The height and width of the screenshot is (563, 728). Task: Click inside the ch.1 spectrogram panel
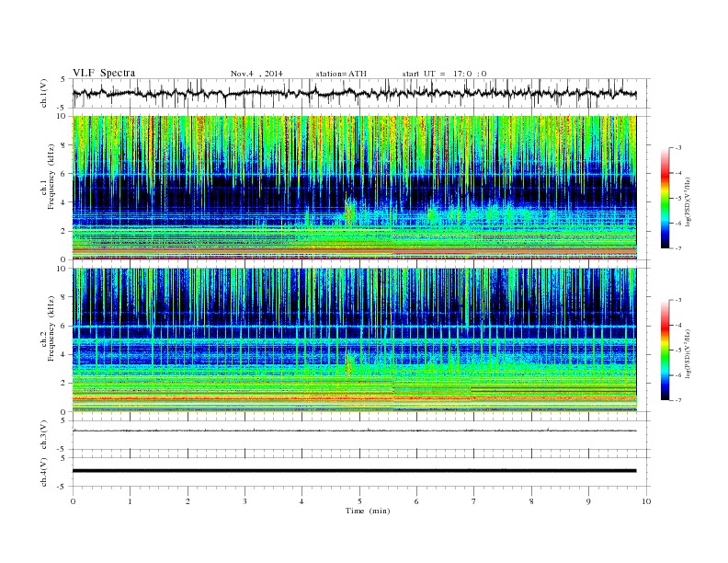coord(354,188)
